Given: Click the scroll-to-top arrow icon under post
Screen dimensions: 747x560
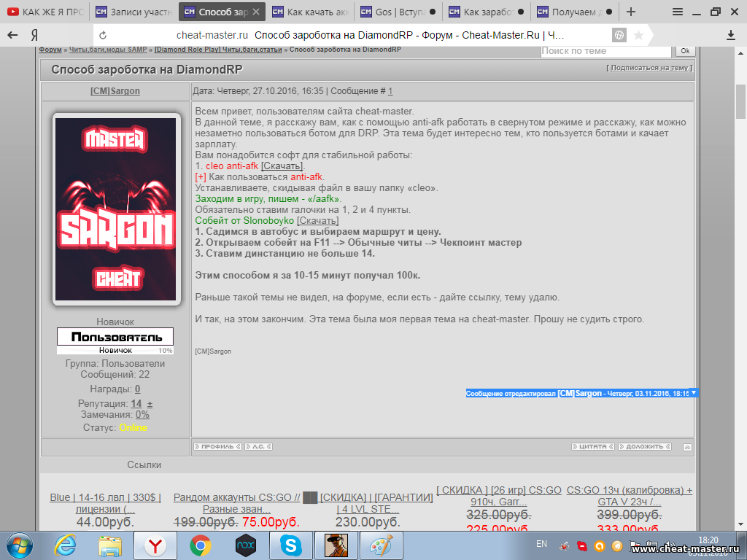Looking at the screenshot, I should coord(687,446).
